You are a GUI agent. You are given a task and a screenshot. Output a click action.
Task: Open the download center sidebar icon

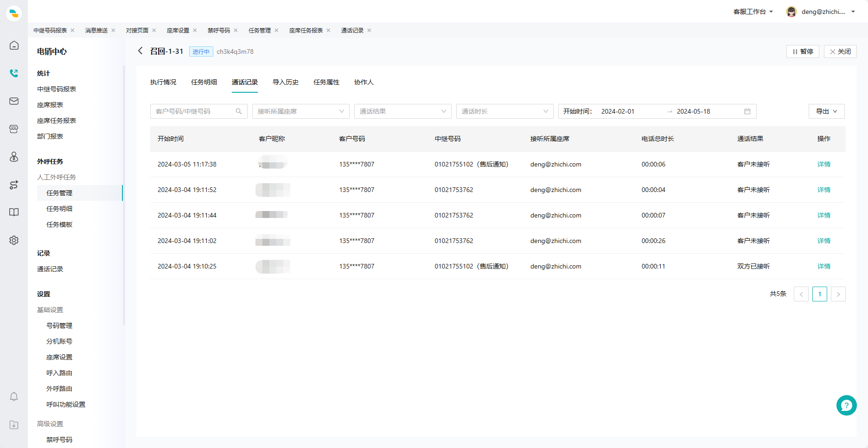(x=14, y=425)
